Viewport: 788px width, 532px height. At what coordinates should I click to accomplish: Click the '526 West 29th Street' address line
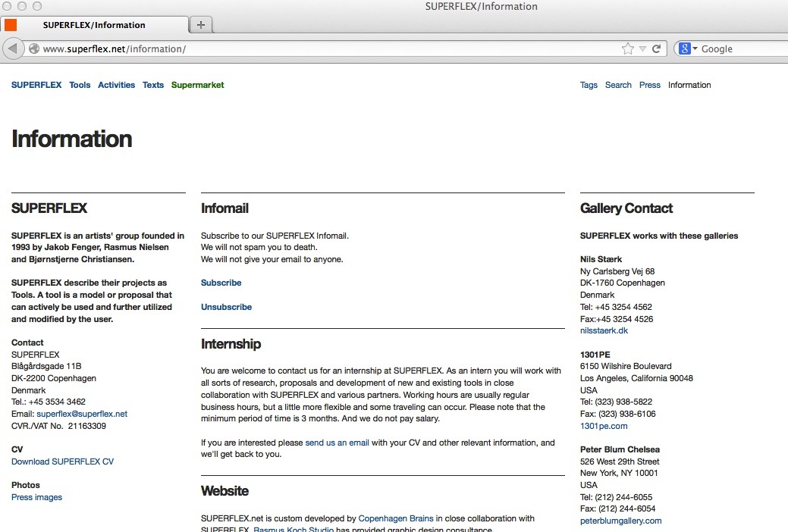point(620,462)
